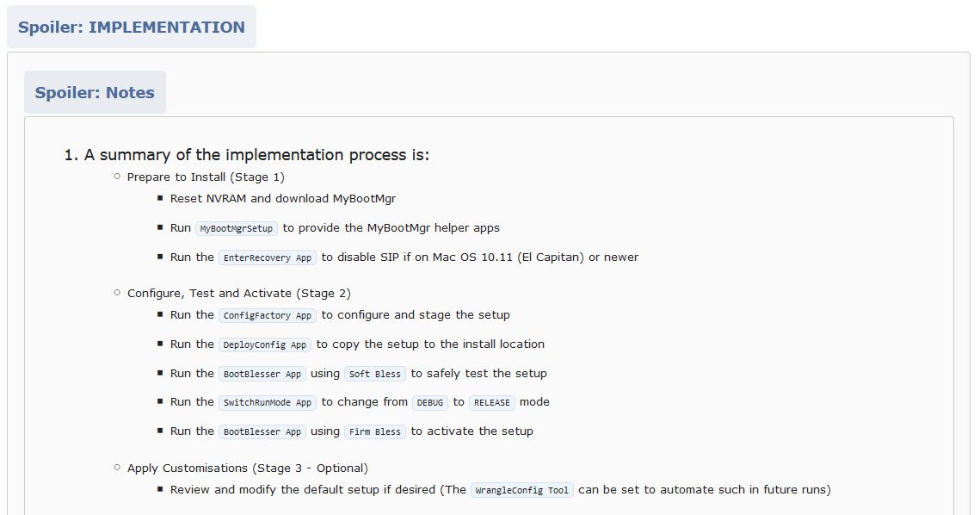This screenshot has width=980, height=515.
Task: Click the EnterRecovery App code label
Action: coord(268,257)
